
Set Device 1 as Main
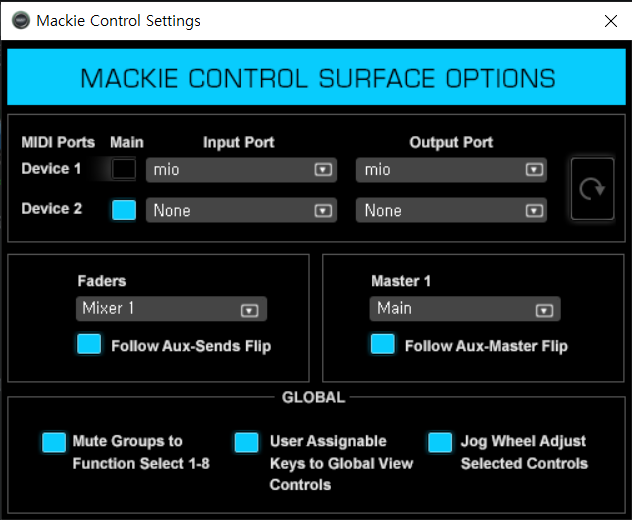[x=124, y=169]
